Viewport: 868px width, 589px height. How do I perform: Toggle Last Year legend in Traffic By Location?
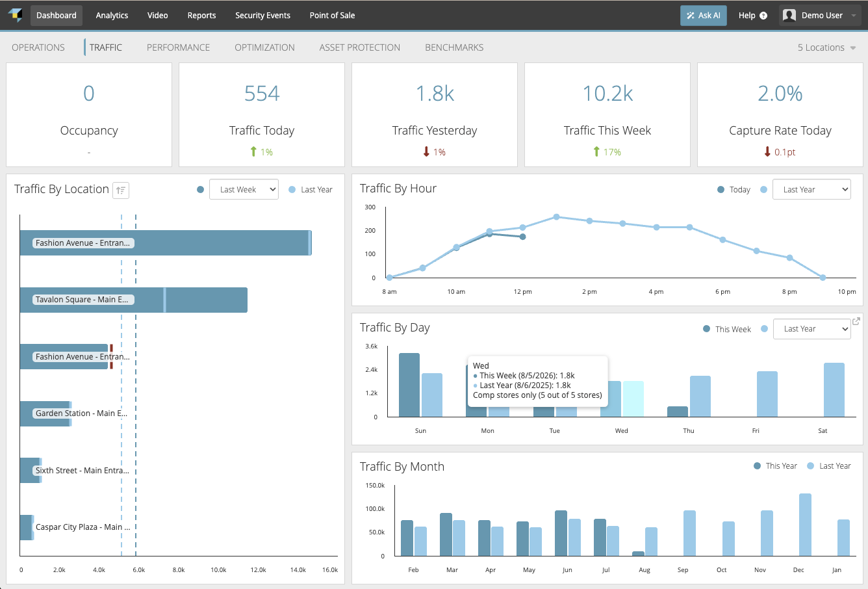pos(310,190)
